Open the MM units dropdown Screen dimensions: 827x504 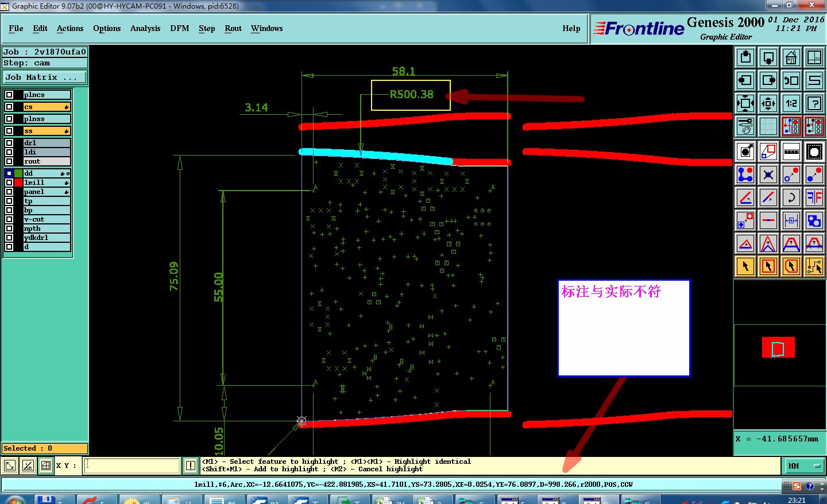805,466
